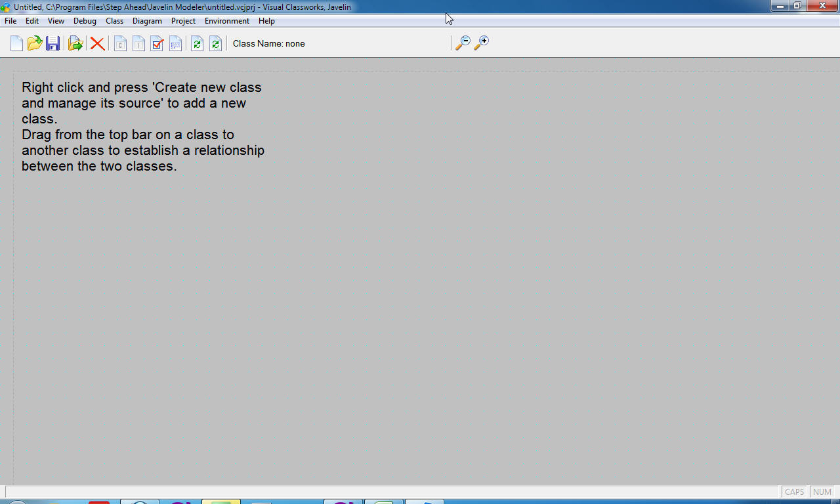Zoom in with the plus magnifier icon
Screen dimensions: 840x504
(x=481, y=43)
